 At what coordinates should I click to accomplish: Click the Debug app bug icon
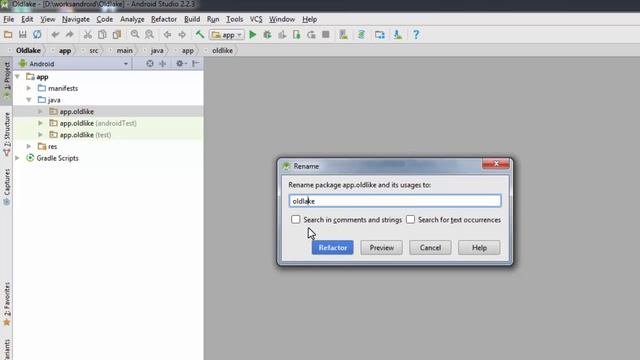tap(267, 35)
